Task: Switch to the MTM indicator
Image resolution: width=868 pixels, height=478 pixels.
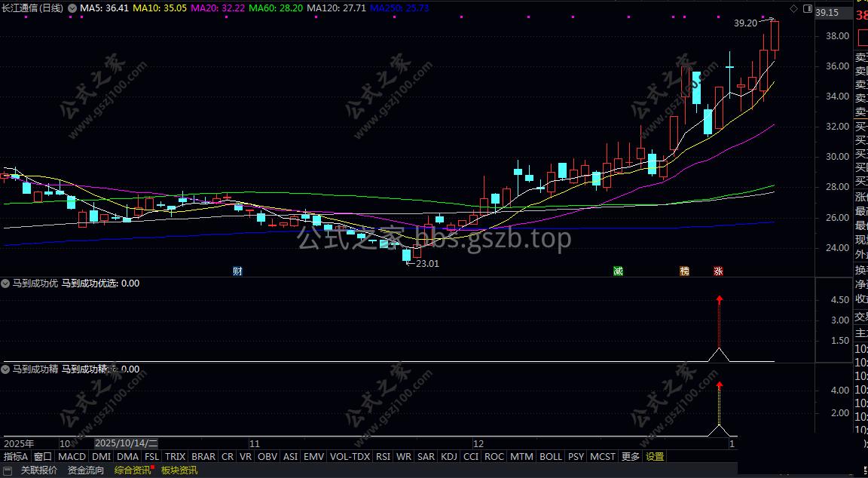Action: coord(521,457)
